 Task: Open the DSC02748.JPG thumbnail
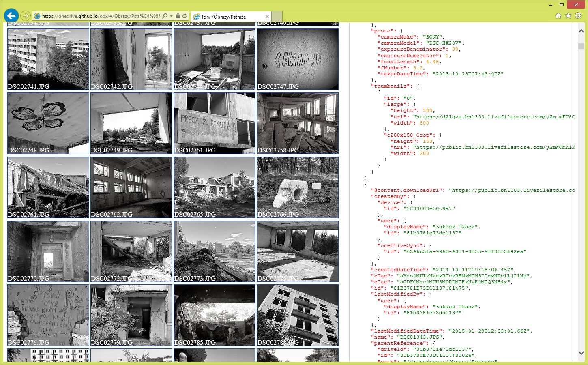pyautogui.click(x=48, y=123)
